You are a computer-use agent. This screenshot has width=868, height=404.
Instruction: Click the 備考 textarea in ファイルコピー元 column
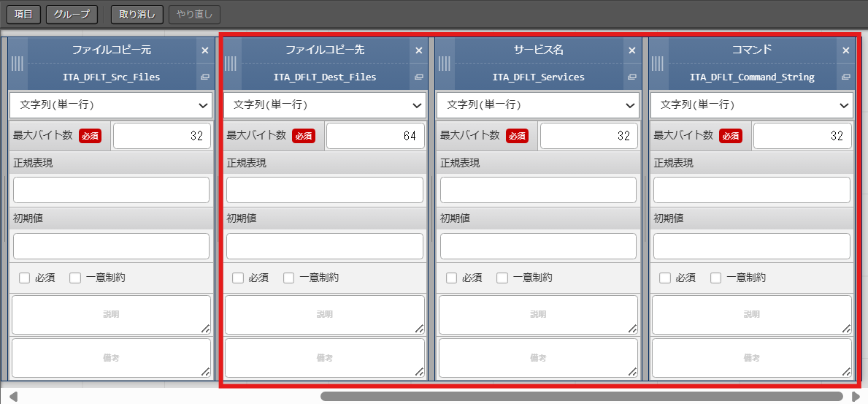pos(111,358)
